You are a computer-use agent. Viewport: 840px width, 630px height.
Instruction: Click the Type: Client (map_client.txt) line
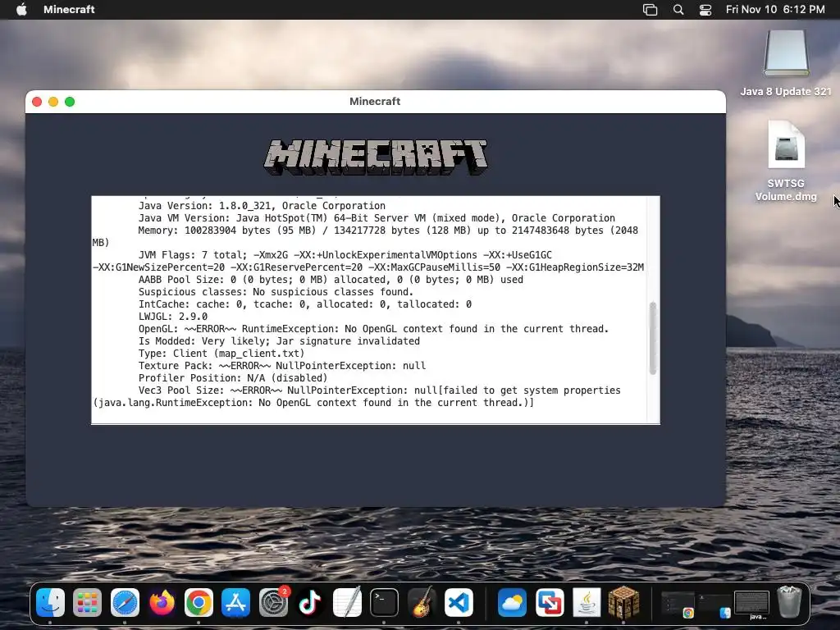click(221, 354)
